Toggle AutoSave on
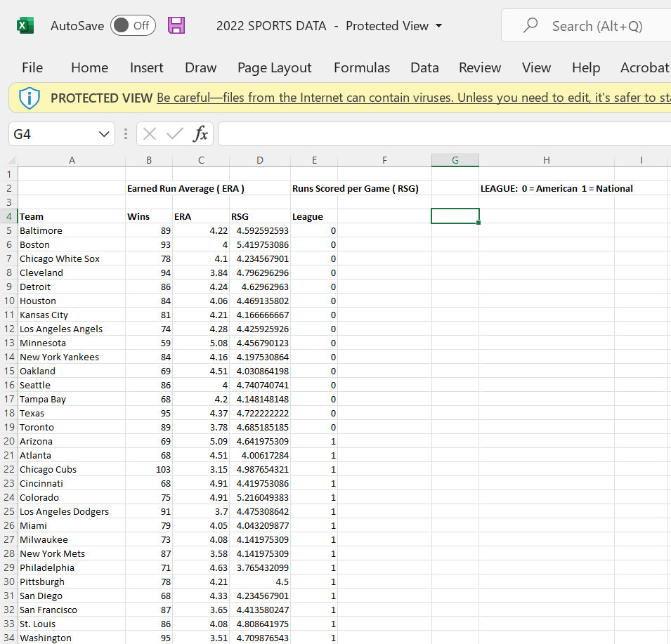Screen dimensions: 671x644 [x=133, y=25]
